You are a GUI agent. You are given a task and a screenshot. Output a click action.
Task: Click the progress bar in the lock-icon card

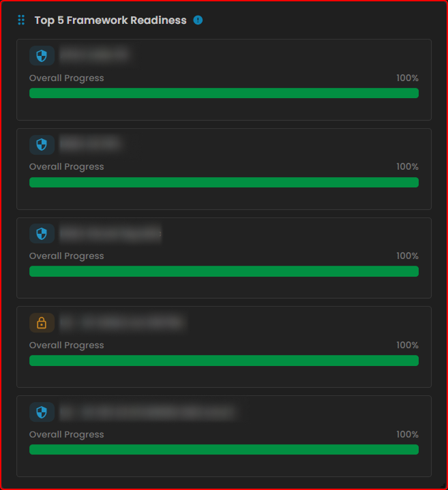click(x=224, y=361)
